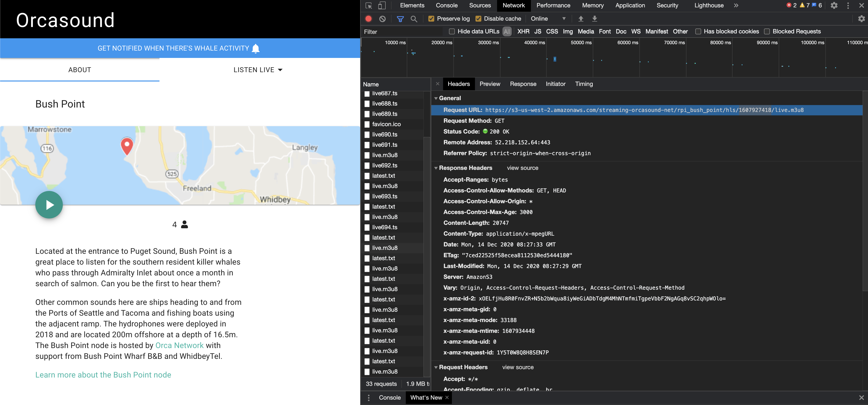
Task: Select the favicon.ico request row icon
Action: point(367,124)
